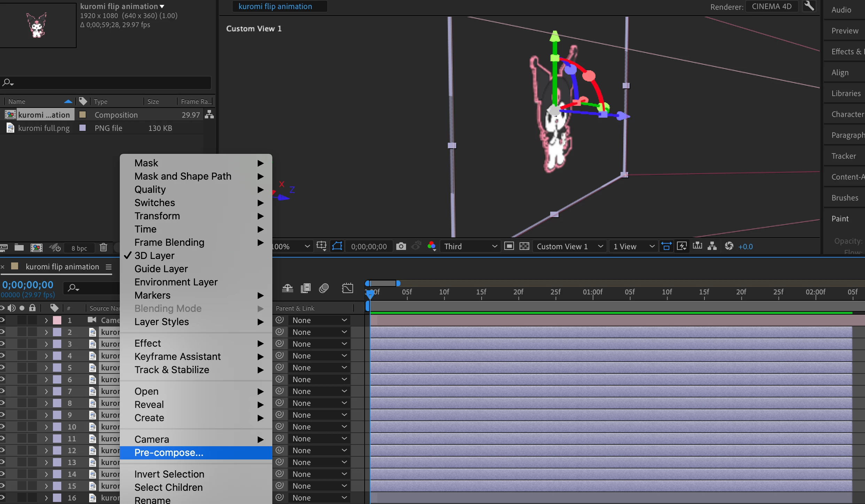Image resolution: width=865 pixels, height=504 pixels.
Task: Expand layer 5 disclosure arrow
Action: tap(46, 368)
